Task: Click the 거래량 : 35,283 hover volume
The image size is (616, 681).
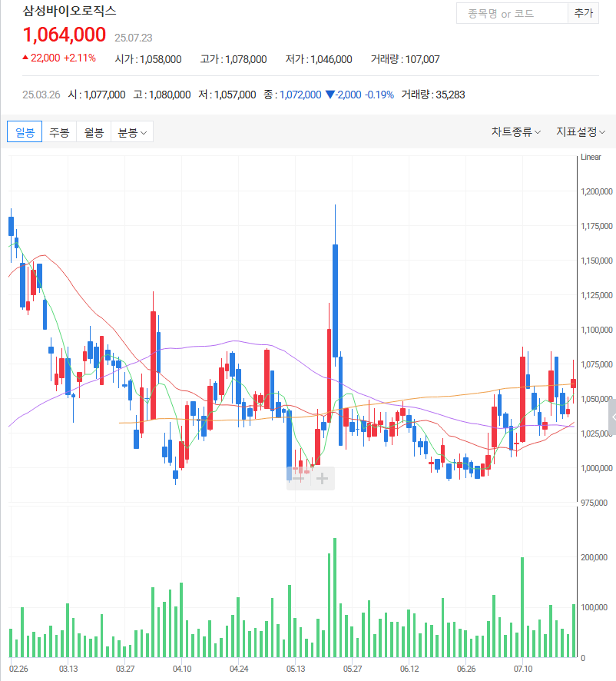Action: click(433, 95)
